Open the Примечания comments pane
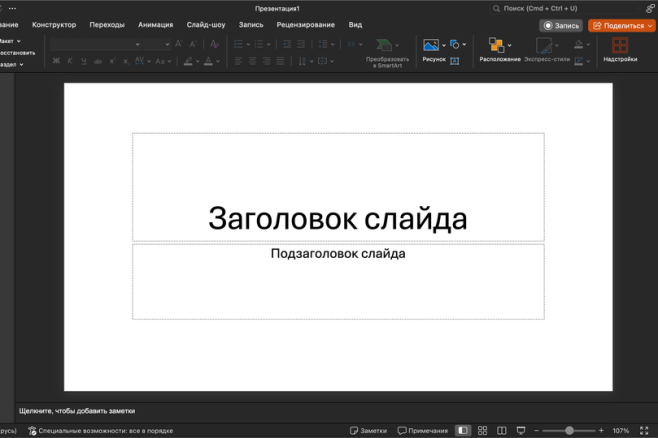 [x=423, y=431]
